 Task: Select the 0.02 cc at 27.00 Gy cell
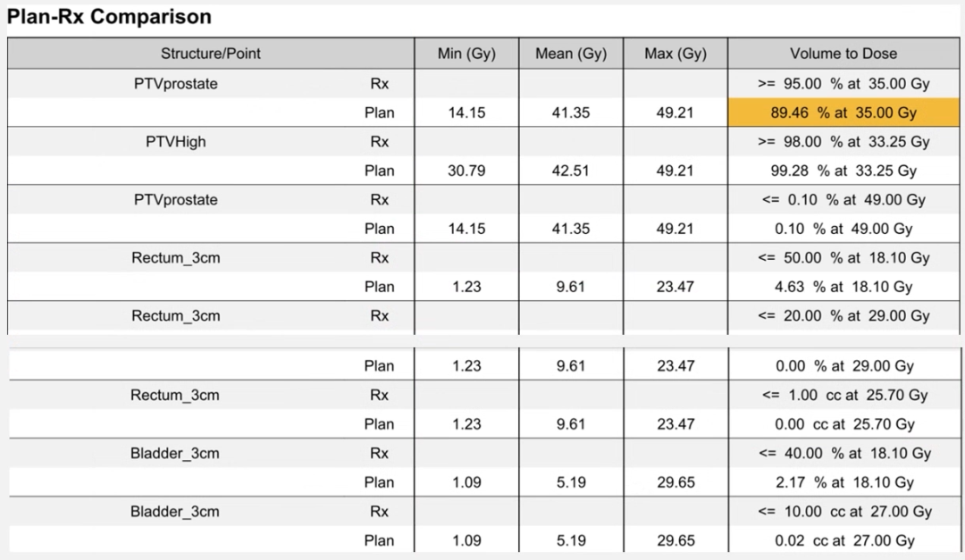pyautogui.click(x=843, y=540)
